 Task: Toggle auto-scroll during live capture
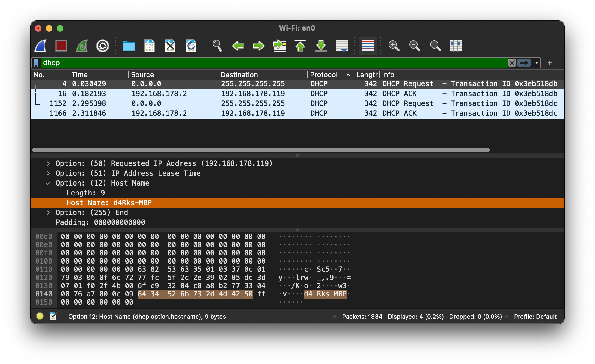tap(341, 46)
